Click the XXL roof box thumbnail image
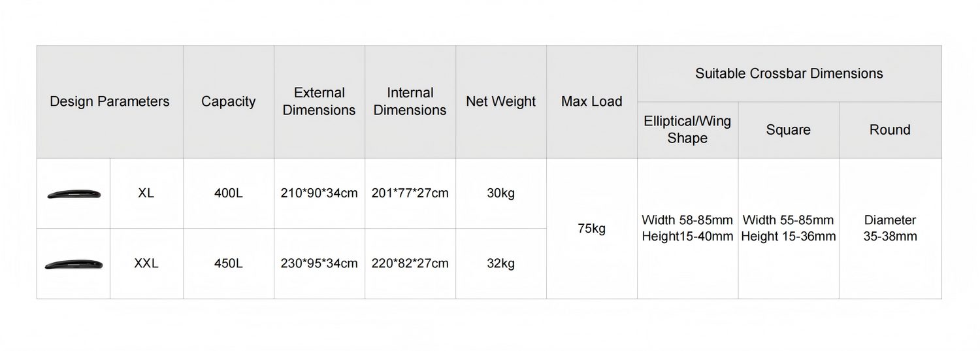This screenshot has height=351, width=980. (74, 264)
